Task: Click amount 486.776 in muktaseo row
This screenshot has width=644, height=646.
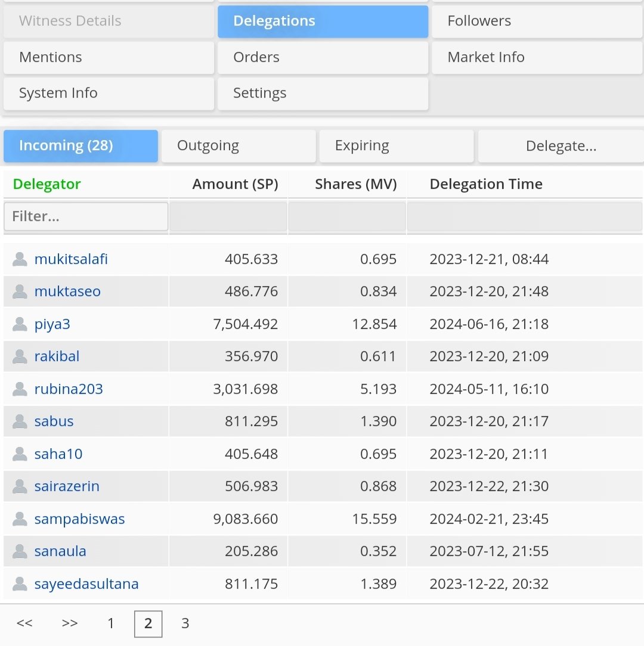Action: tap(252, 291)
